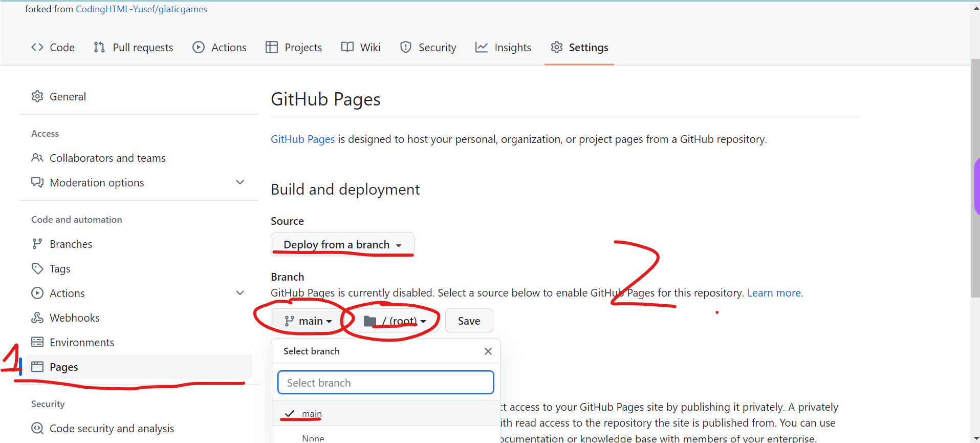Toggle the main branch dropdown button

308,321
